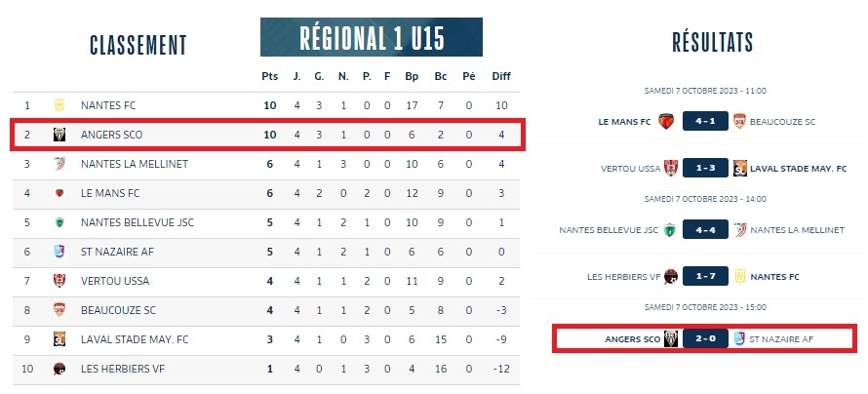Click the Beaucouze SC crest in standings
This screenshot has height=394, width=868.
[x=59, y=310]
